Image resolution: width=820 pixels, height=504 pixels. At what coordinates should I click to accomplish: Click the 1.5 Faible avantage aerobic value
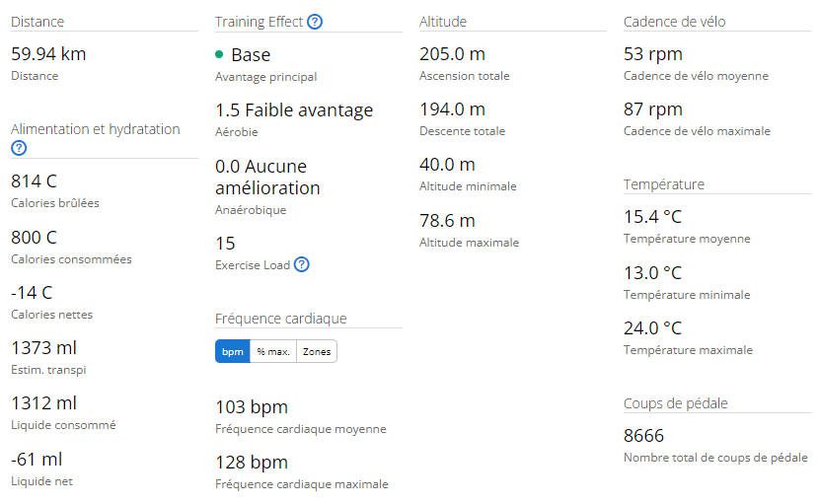coord(294,110)
